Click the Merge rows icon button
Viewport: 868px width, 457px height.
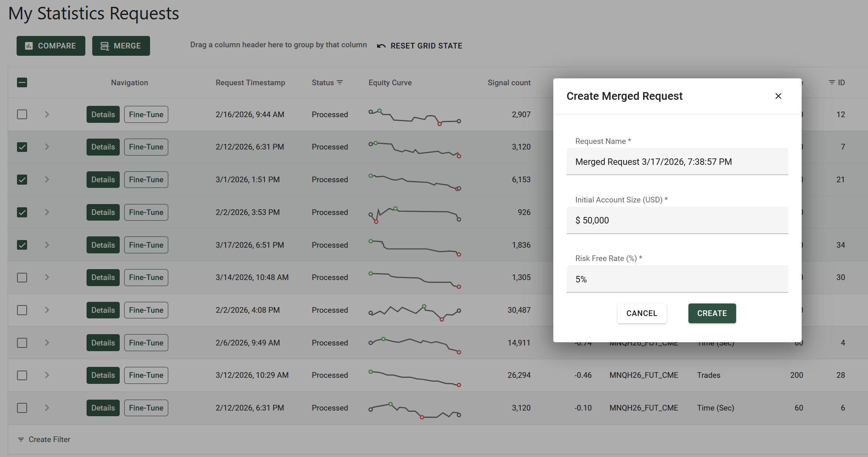[x=105, y=46]
